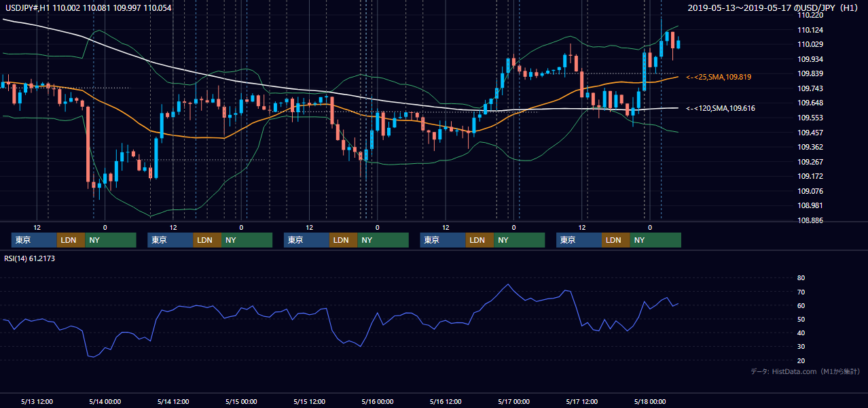Click the 109.457 price axis label

(x=810, y=132)
